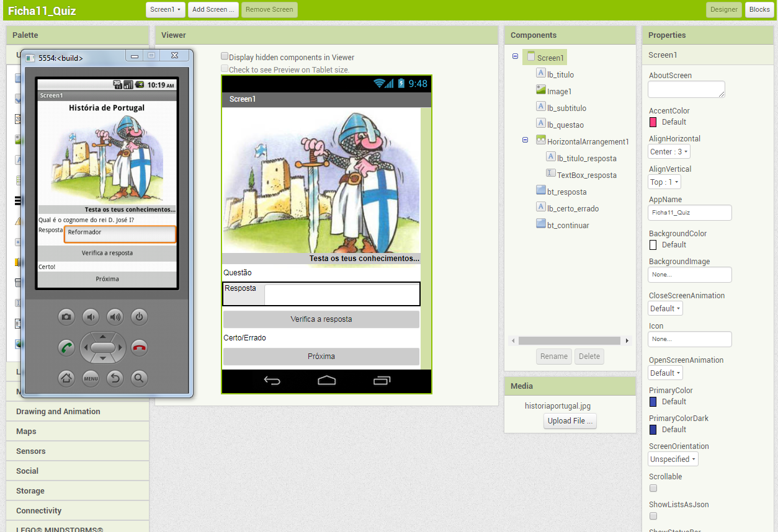Click the Image1 component icon

(541, 90)
